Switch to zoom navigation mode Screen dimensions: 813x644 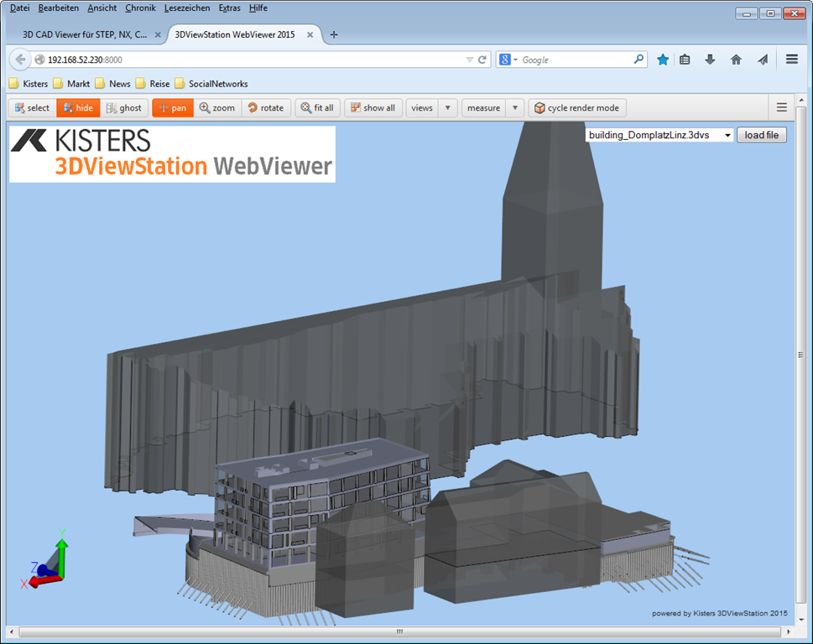pos(217,108)
